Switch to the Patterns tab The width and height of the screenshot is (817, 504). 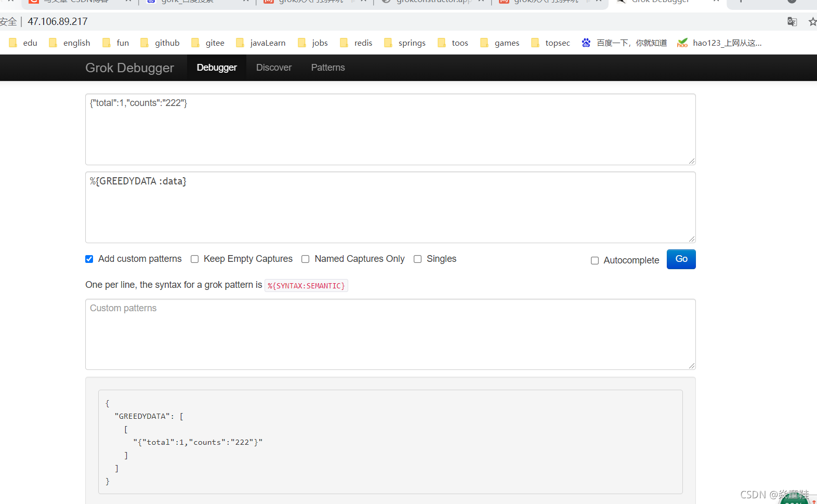point(328,68)
